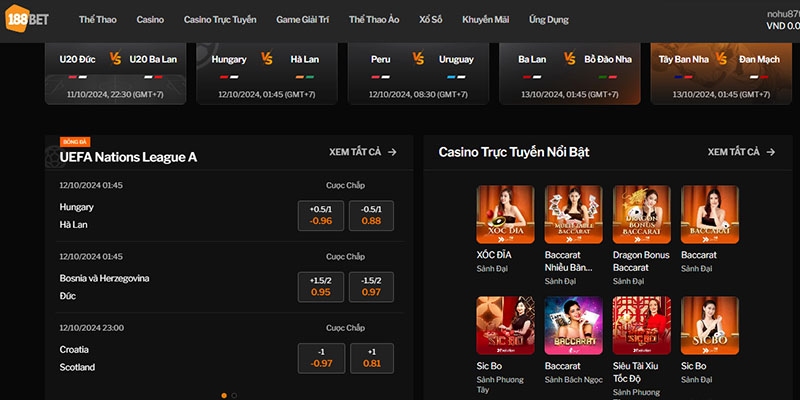The height and width of the screenshot is (400, 800).
Task: Click the account username at top right
Action: pyautogui.click(x=783, y=14)
